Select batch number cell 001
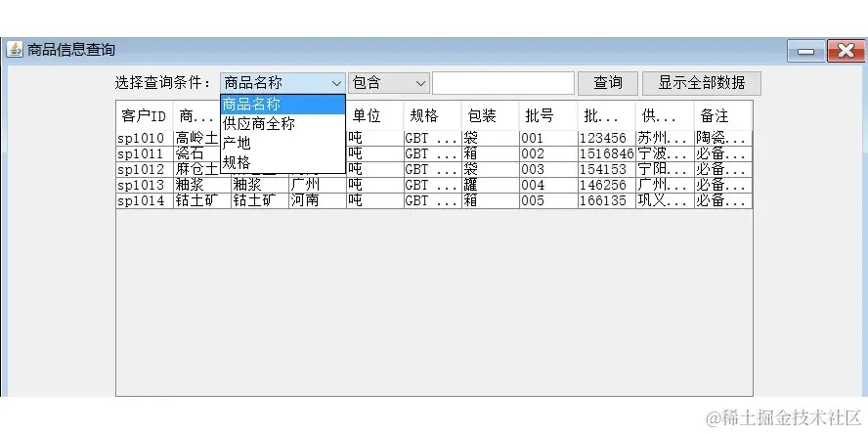Viewport: 868px width, 434px height. click(548, 139)
